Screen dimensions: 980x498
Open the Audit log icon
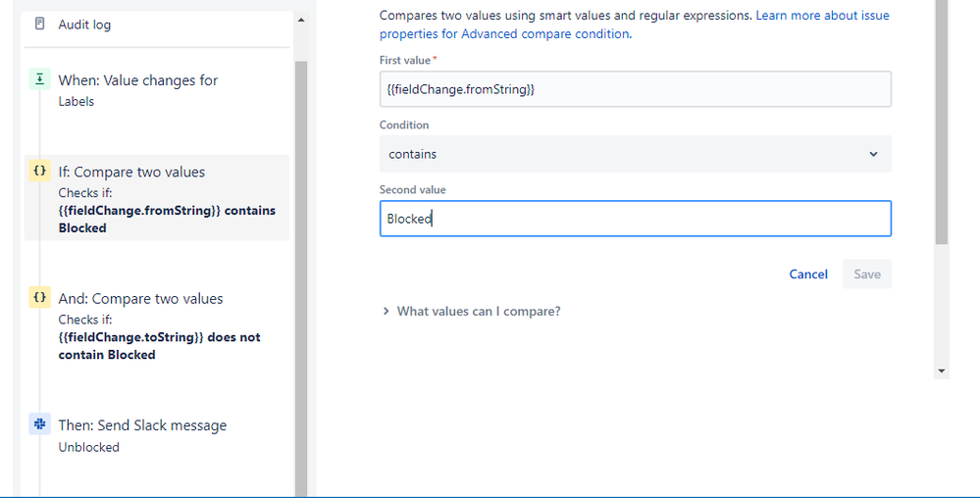pyautogui.click(x=40, y=24)
